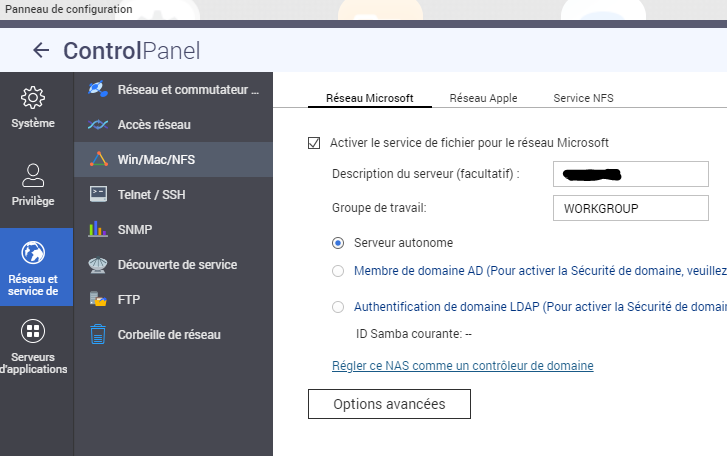Open the Service NFS tab

(585, 99)
